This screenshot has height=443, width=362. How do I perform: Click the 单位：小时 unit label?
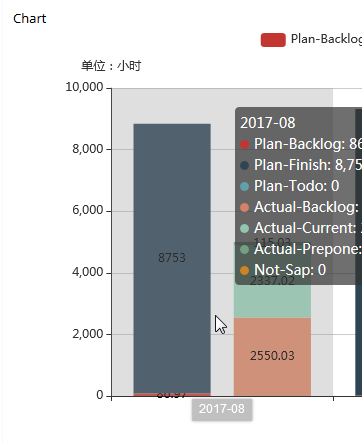point(111,66)
